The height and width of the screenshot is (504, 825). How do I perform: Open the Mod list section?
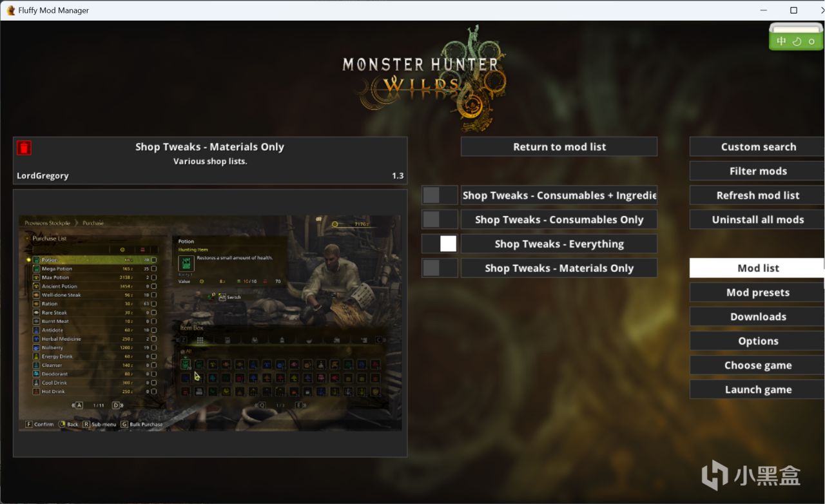click(758, 268)
